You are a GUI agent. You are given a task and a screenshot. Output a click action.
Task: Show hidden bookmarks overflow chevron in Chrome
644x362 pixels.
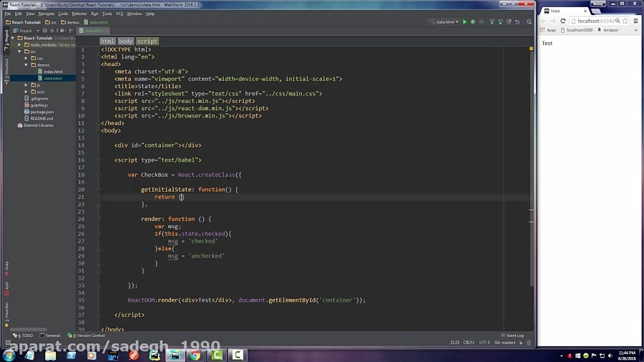click(x=636, y=30)
